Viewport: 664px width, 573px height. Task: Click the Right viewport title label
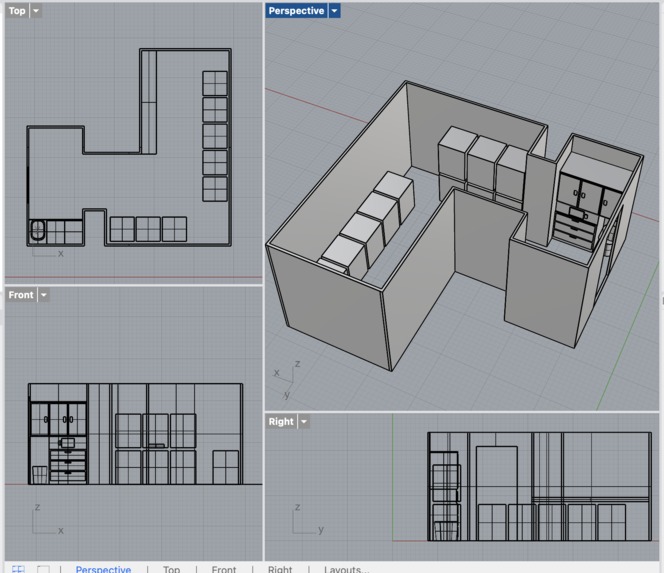281,421
